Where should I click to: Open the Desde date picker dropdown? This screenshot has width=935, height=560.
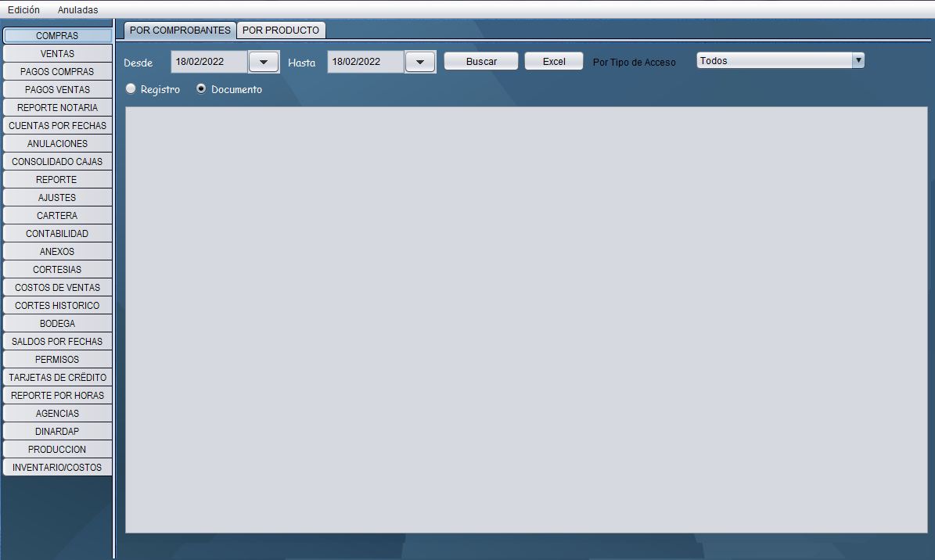[x=264, y=62]
